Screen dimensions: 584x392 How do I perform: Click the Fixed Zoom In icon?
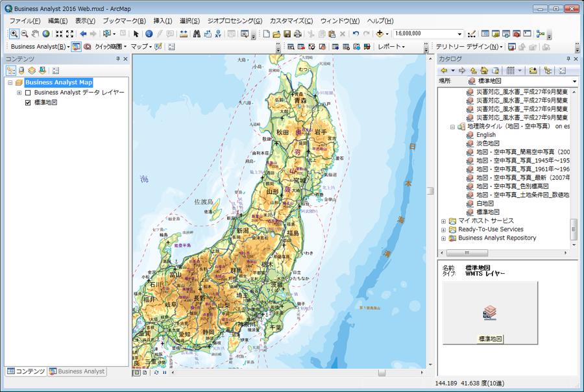point(59,34)
